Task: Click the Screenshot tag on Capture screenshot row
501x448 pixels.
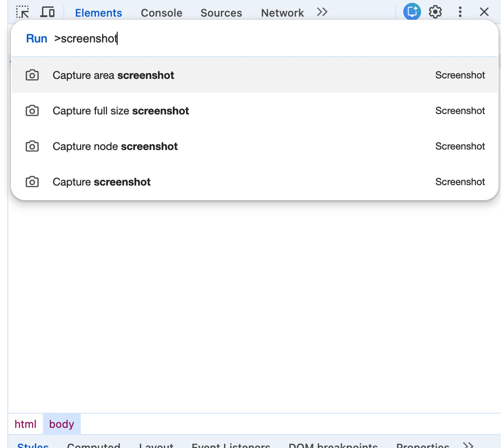Action: (x=460, y=182)
